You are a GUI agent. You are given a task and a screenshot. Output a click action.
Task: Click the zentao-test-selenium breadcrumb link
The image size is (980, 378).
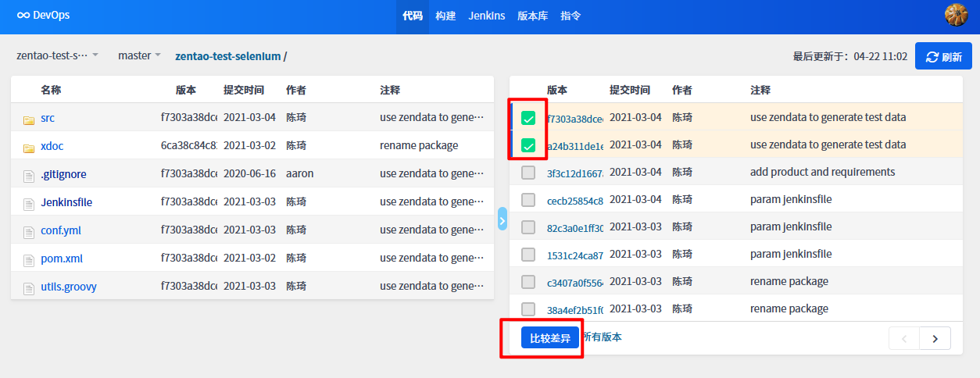coord(228,55)
